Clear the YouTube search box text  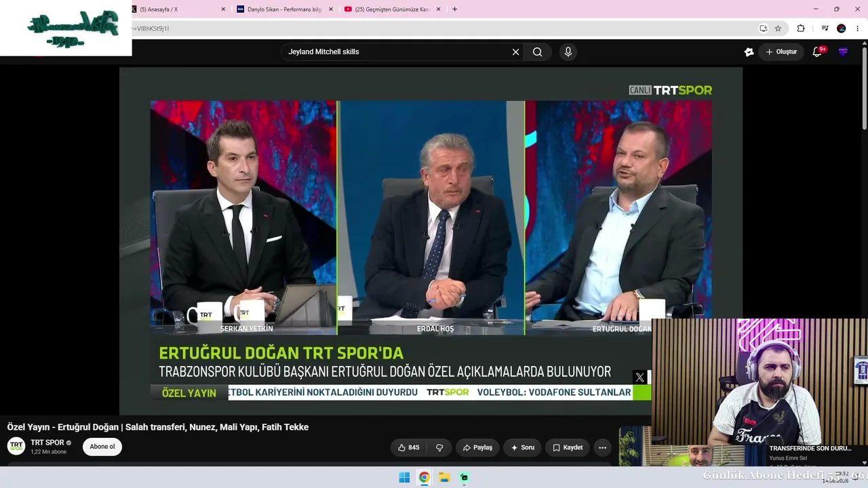pos(515,52)
